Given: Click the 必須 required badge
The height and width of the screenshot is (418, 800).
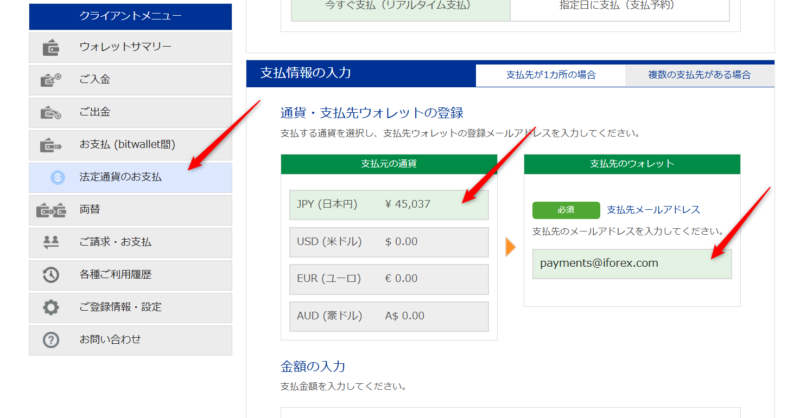Looking at the screenshot, I should (x=566, y=210).
